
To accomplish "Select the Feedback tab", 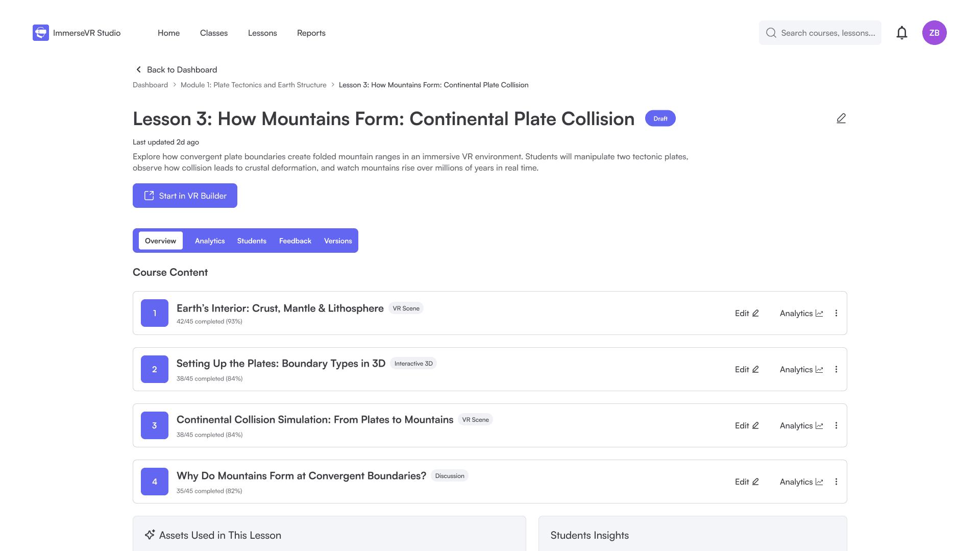I will (295, 241).
